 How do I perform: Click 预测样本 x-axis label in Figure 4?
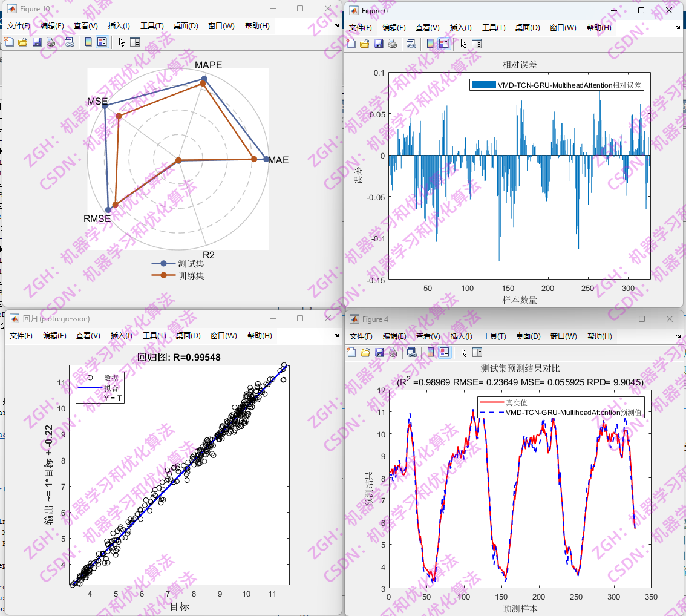[x=520, y=609]
